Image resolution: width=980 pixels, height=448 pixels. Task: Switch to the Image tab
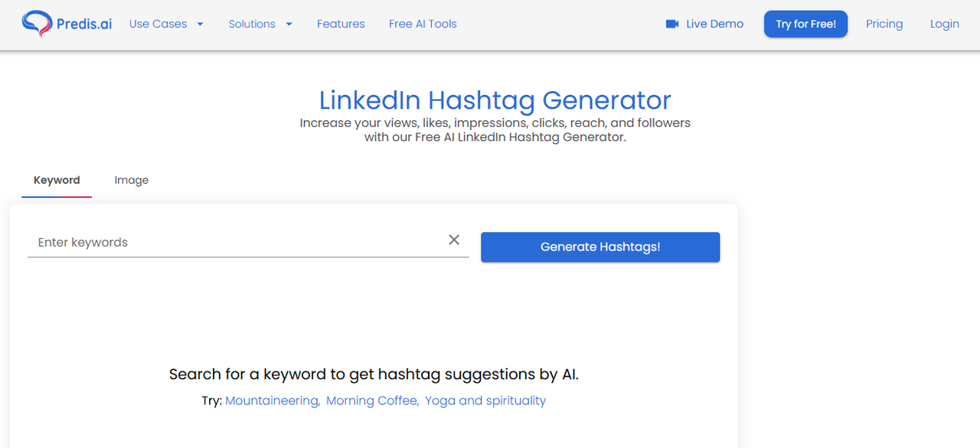132,180
